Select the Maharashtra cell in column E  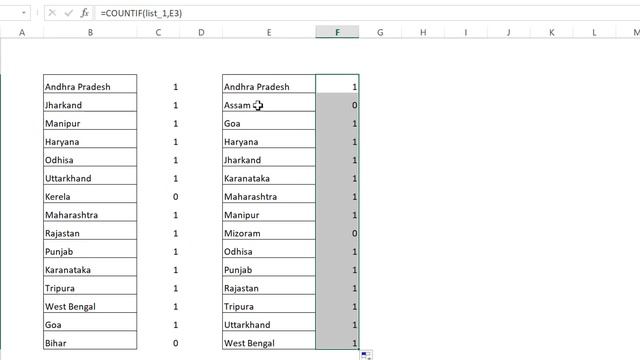(269, 194)
